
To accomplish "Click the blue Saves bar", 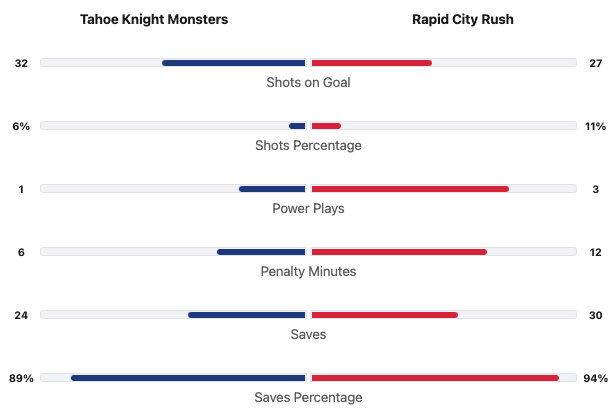I will [247, 315].
